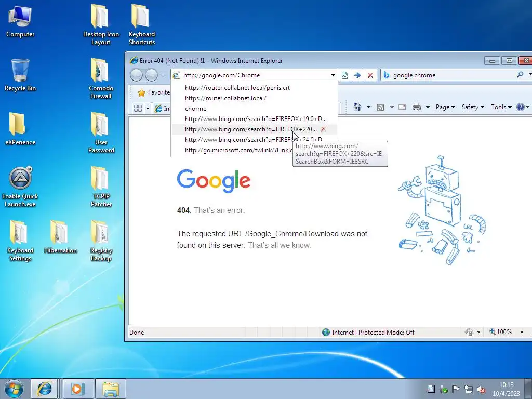Click the 'google chrome' search box
Screen dimensions: 532x399
[x=451, y=75]
